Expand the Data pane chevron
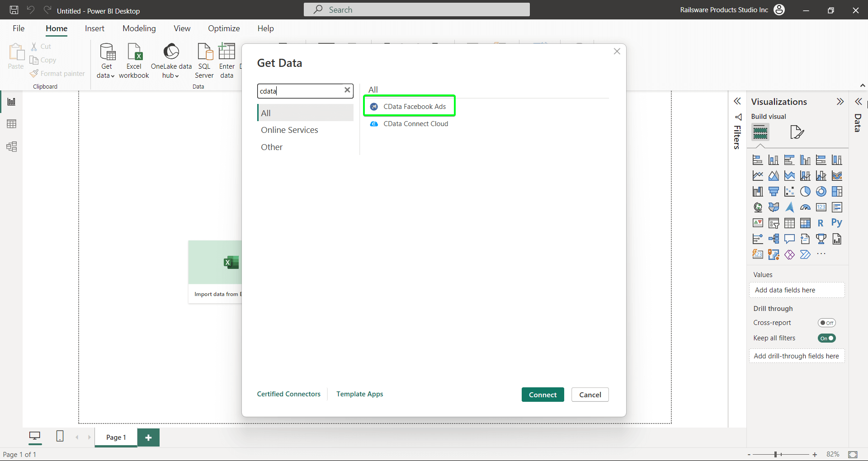The image size is (868, 461). point(858,101)
